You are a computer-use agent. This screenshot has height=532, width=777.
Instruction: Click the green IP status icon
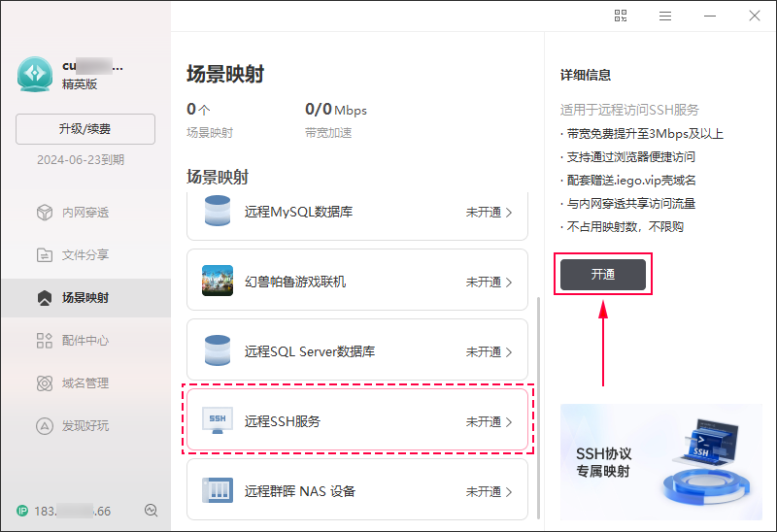coord(22,511)
